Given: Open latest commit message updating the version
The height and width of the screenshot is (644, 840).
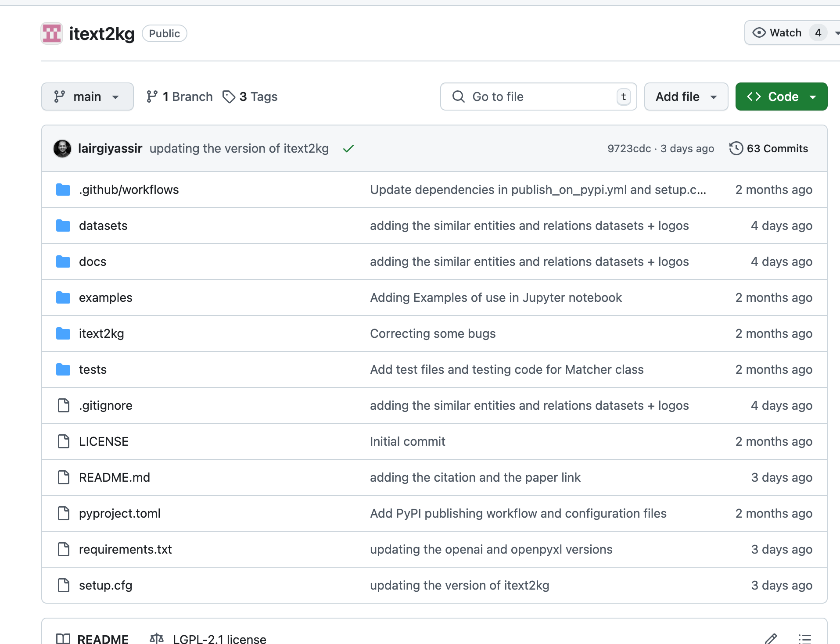Looking at the screenshot, I should pos(239,149).
